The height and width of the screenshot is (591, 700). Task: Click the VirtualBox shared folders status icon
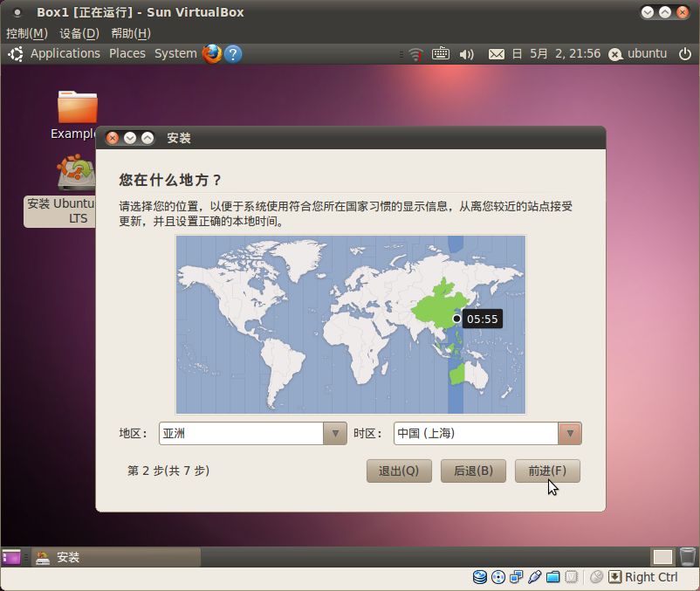pyautogui.click(x=552, y=577)
